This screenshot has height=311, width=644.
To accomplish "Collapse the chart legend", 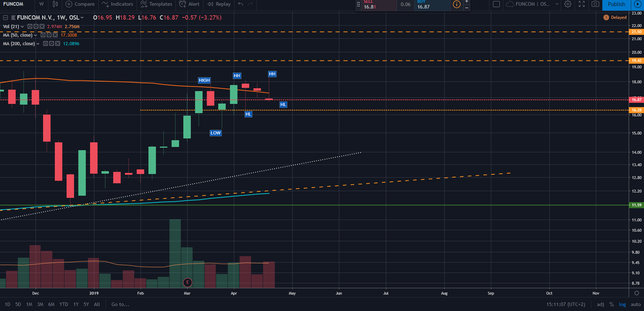I will pos(5,17).
